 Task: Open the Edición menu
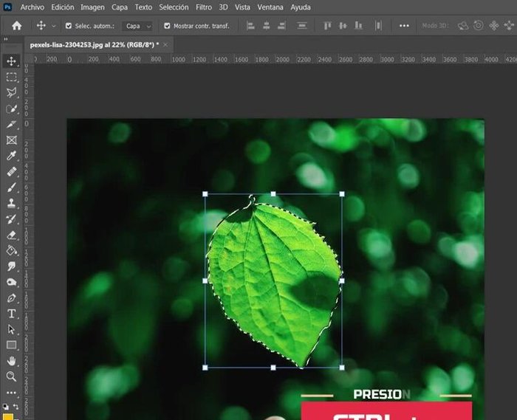point(63,7)
